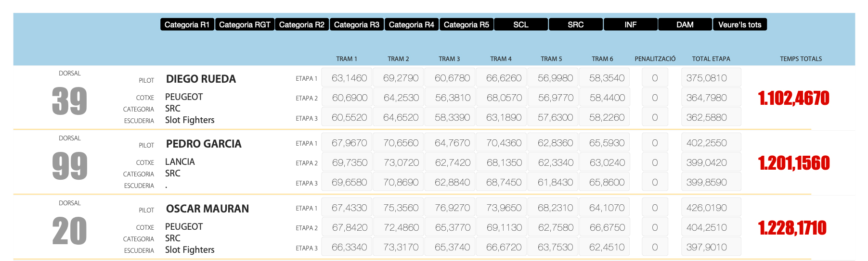868x261 pixels.
Task: Click Pedro Garcia's total time 1.201,1560
Action: [x=794, y=163]
